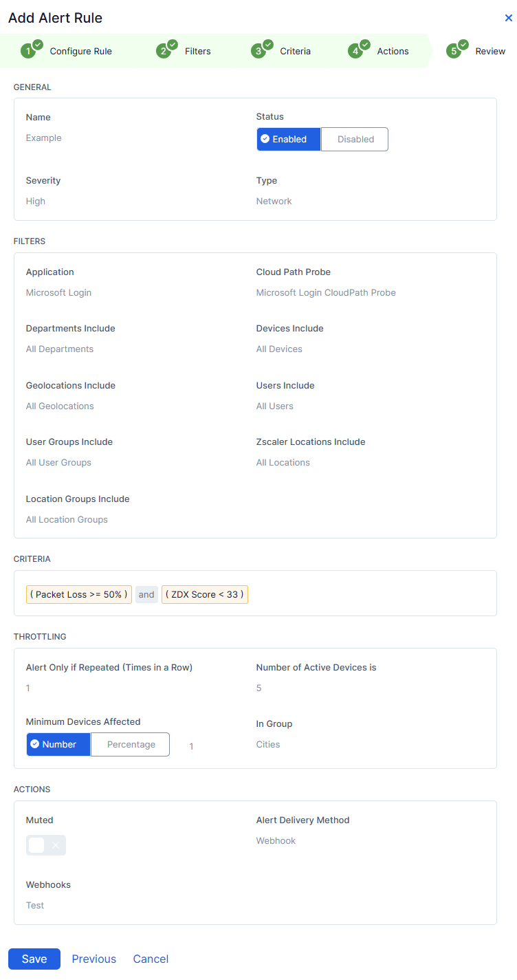Image resolution: width=517 pixels, height=980 pixels.
Task: Go to the Configure Rule step
Action: click(80, 52)
